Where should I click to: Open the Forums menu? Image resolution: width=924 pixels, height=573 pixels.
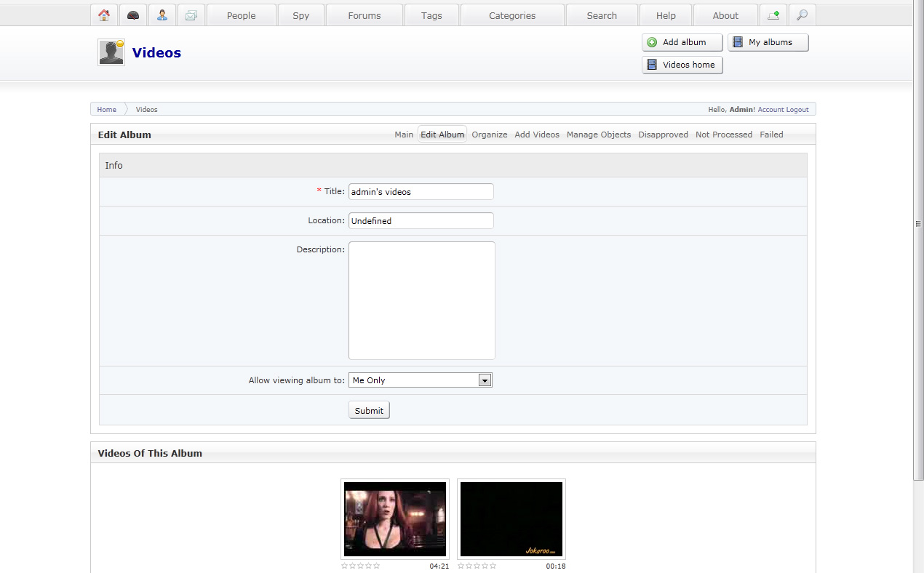click(365, 15)
